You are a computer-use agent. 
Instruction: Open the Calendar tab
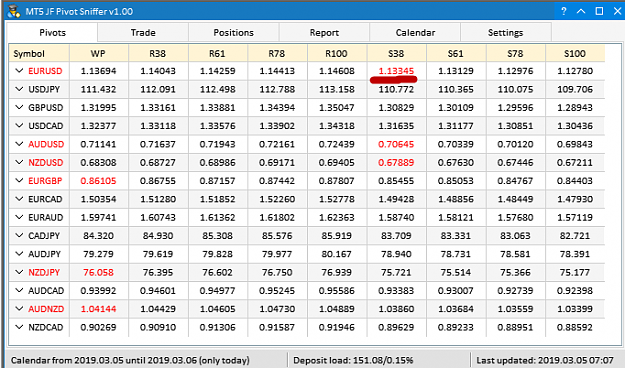click(415, 32)
